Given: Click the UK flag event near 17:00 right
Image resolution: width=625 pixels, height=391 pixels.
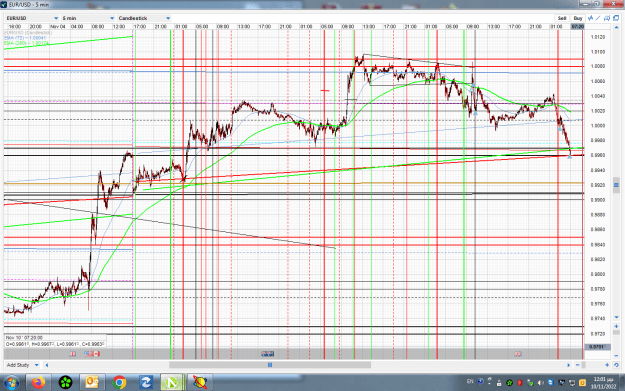Looking at the screenshot, I should click(518, 354).
